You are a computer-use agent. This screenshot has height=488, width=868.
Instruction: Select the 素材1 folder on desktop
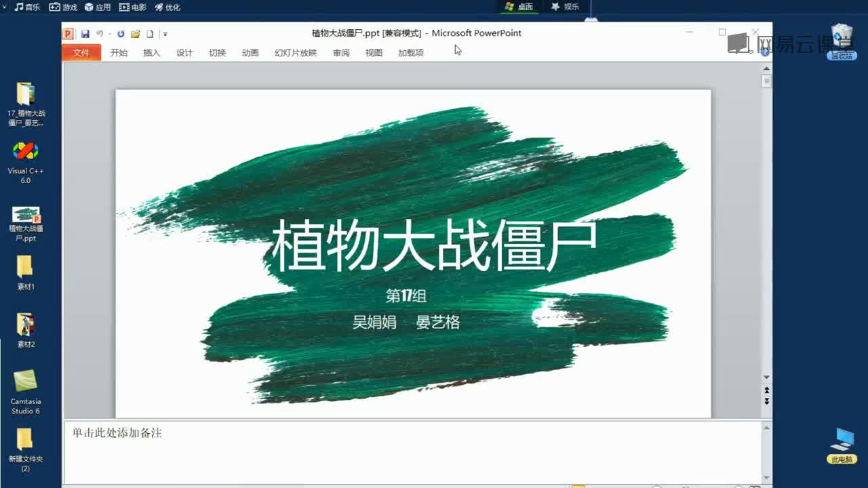26,273
